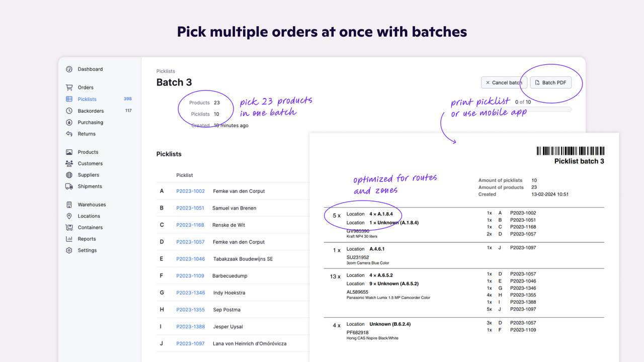The width and height of the screenshot is (644, 362).
Task: Click the Picklists grid icon
Action: pos(68,99)
